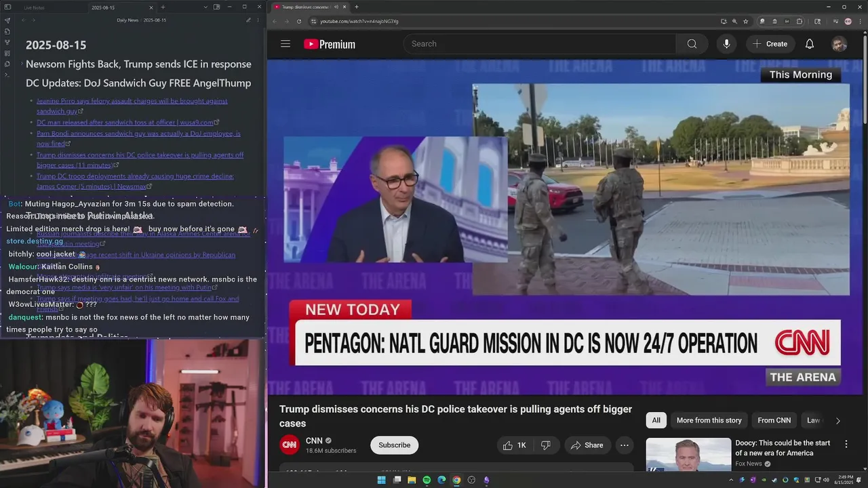Open the Obsidian icon on the taskbar
This screenshot has height=488, width=868.
click(486, 480)
